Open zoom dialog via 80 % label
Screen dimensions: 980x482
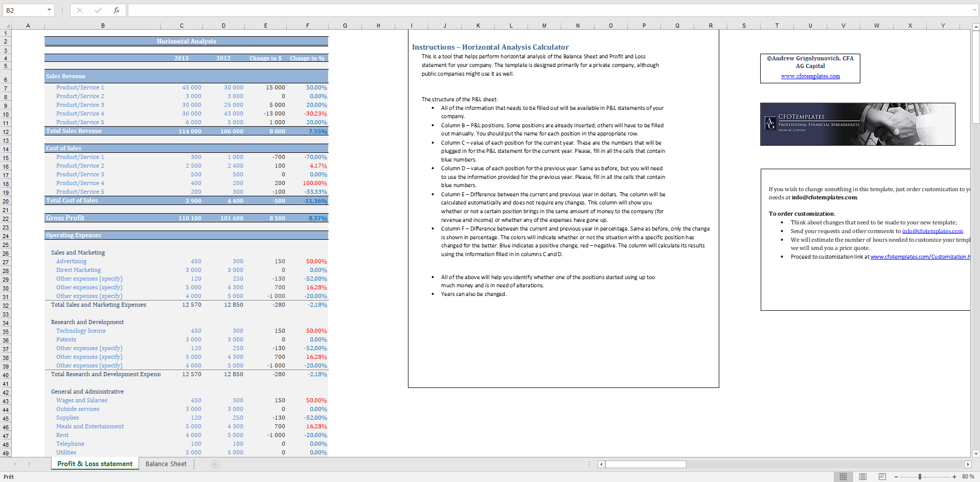point(968,476)
